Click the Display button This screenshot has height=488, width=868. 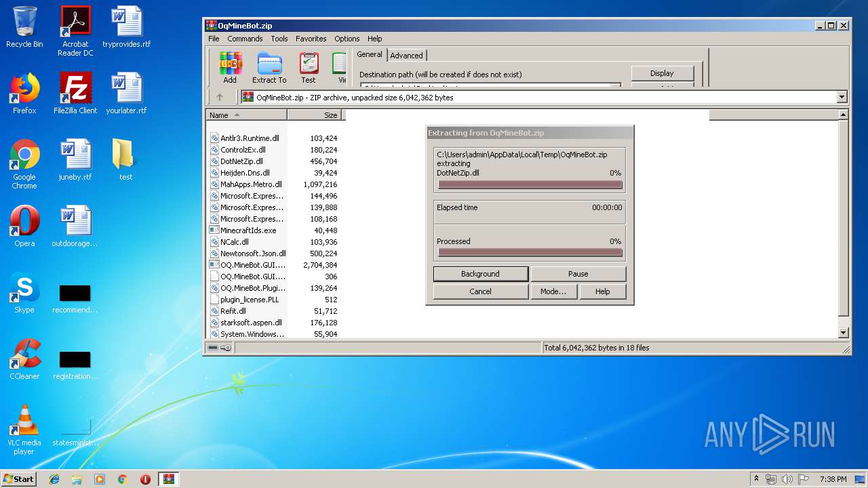click(x=662, y=73)
